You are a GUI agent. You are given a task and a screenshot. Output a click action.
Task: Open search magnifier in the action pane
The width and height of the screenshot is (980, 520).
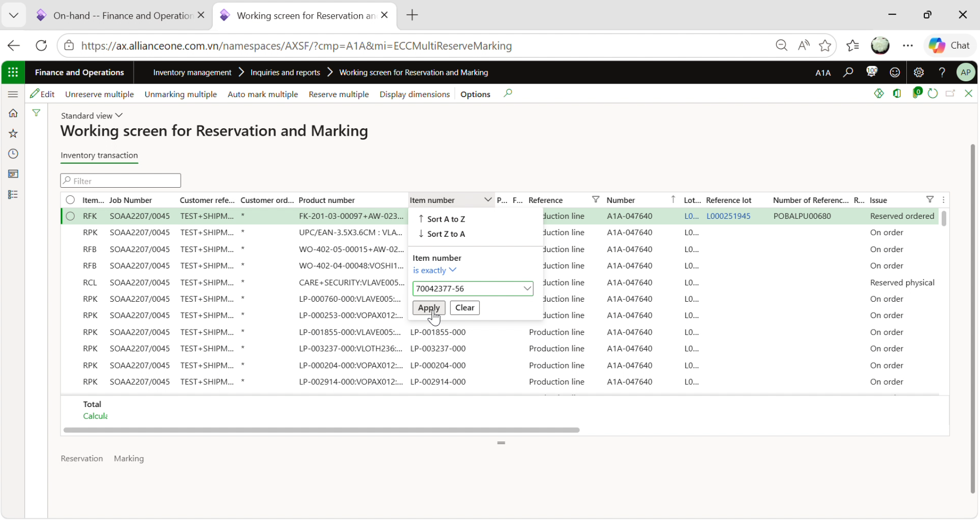(508, 93)
